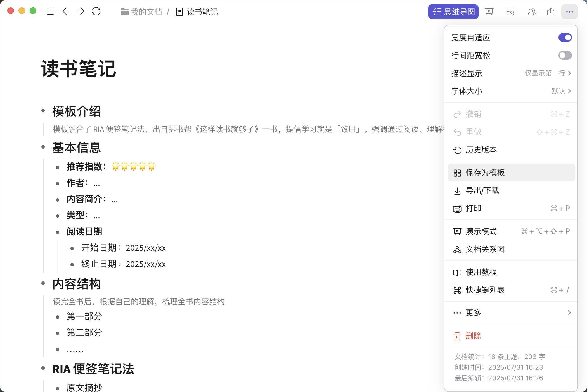Choose 保存为模板 menu entry
The image size is (587, 392).
[x=511, y=173]
